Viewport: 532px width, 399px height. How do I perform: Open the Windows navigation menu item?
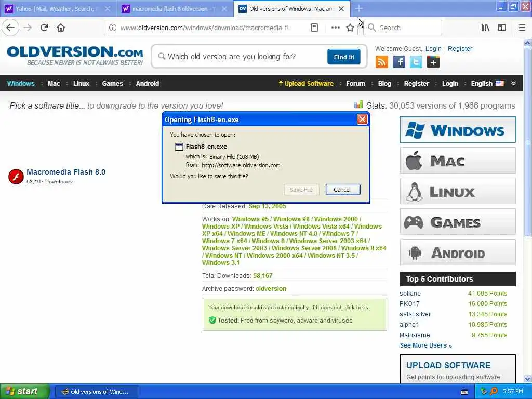21,84
